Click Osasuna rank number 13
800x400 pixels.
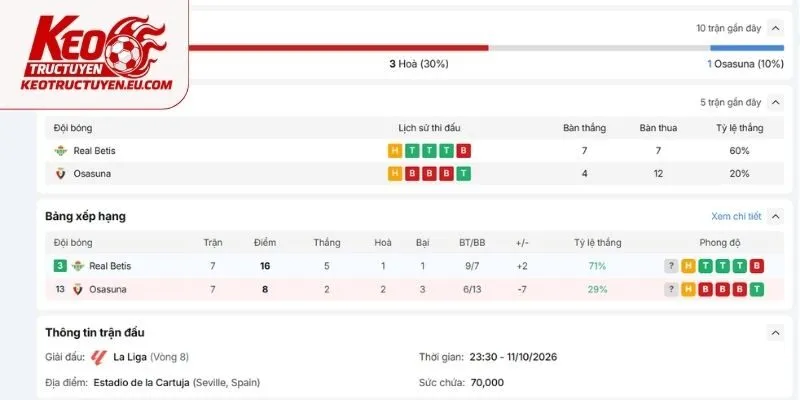click(60, 289)
